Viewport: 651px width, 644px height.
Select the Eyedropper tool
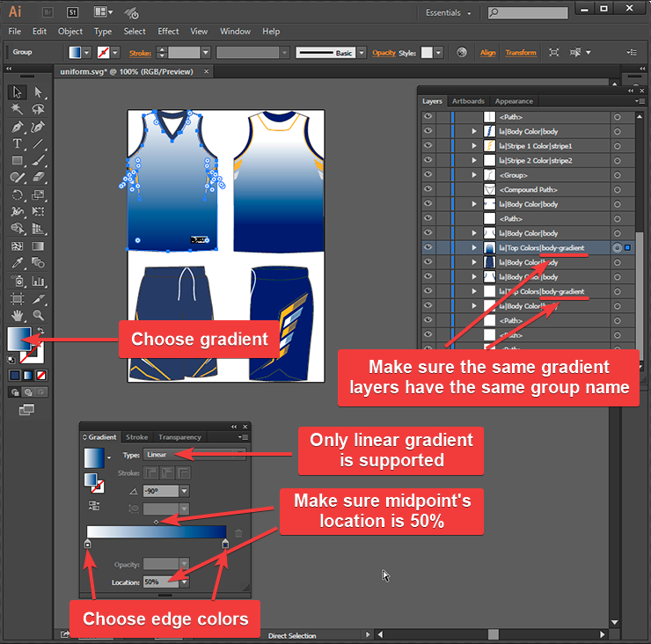(18, 263)
